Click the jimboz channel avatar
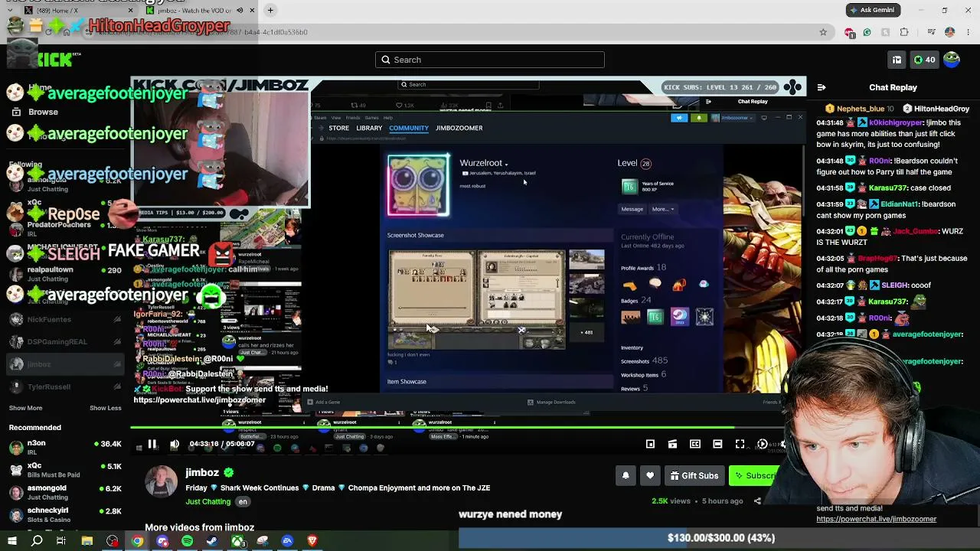 click(x=161, y=482)
